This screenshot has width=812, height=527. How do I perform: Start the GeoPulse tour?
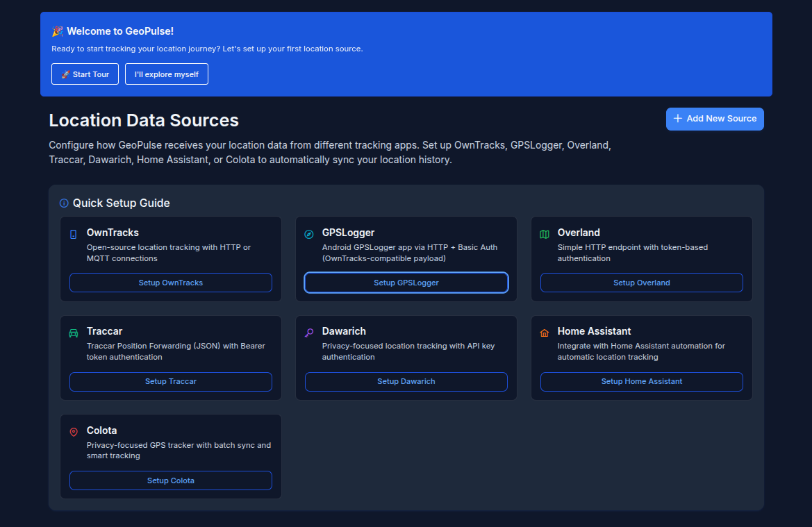(85, 74)
